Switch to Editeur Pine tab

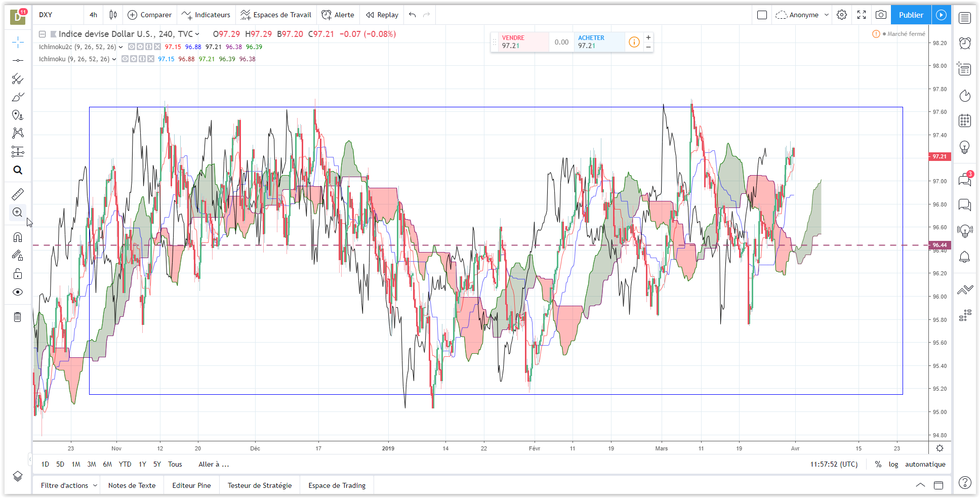pos(191,485)
